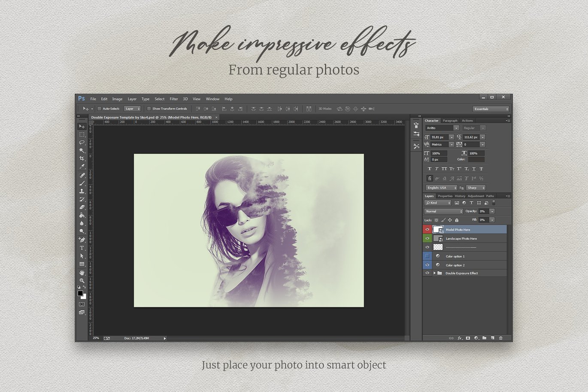Open the Brush Presets panel icon
Screen dimensions: 588x392
416,134
